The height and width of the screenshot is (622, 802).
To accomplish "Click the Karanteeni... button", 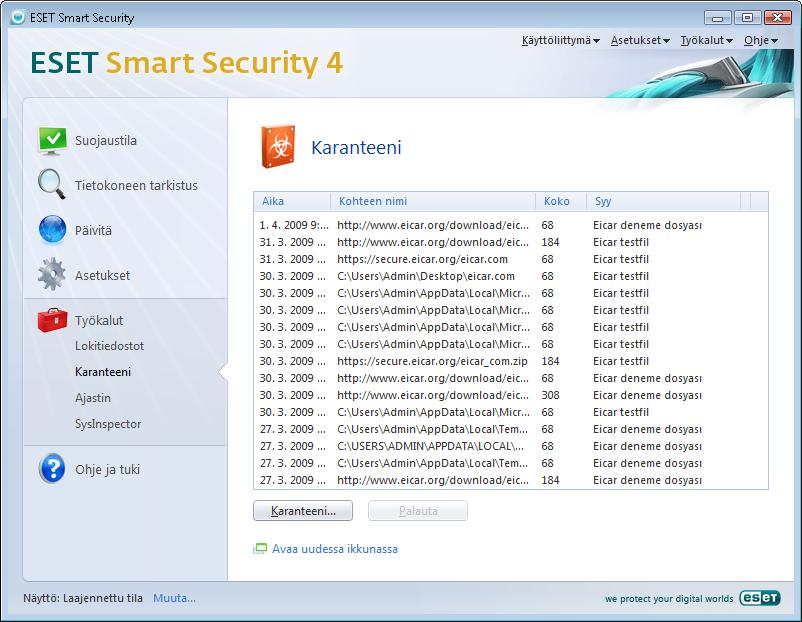I will (303, 510).
